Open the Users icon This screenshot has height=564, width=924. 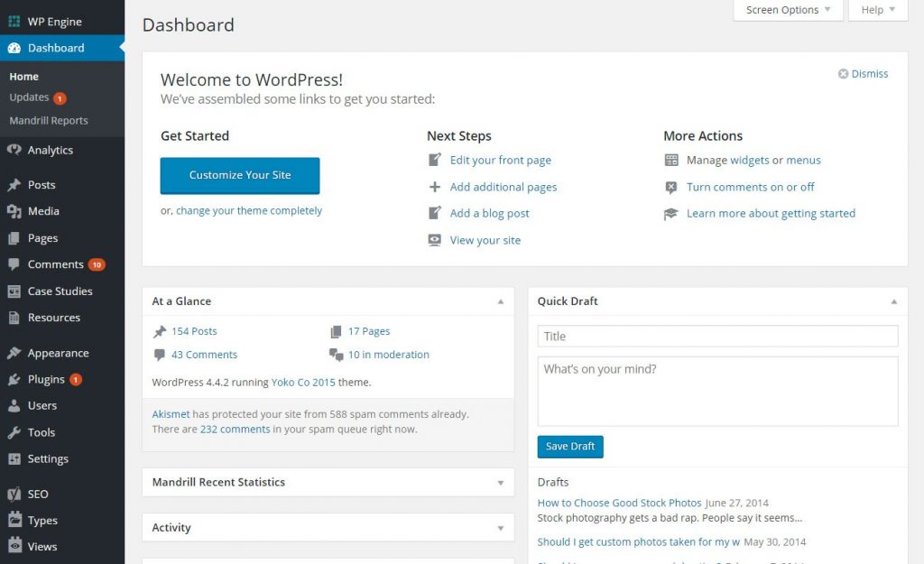coord(14,405)
